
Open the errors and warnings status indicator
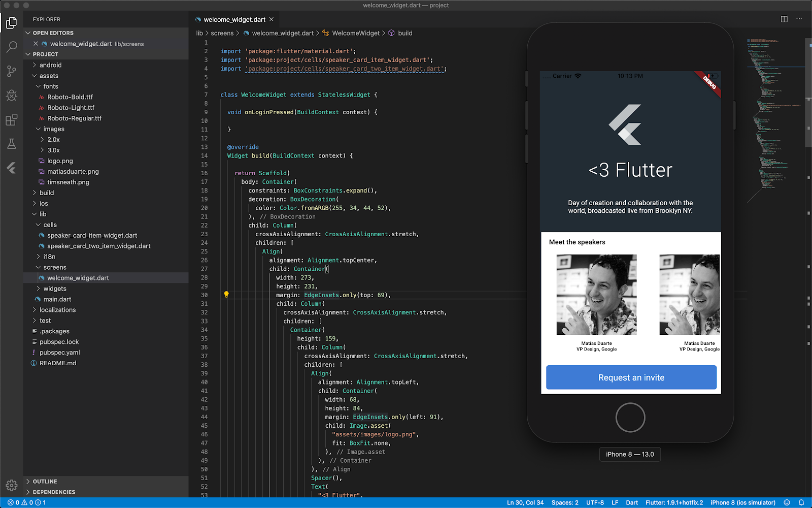(x=27, y=502)
